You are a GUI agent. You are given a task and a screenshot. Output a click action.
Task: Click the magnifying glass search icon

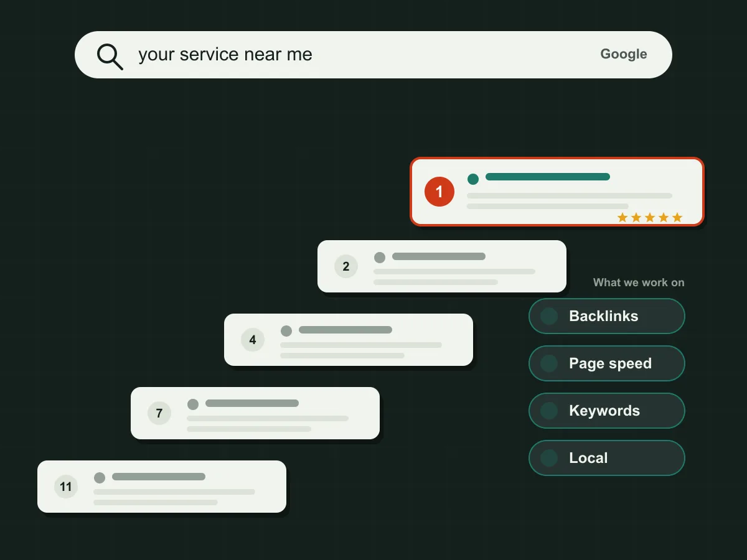pyautogui.click(x=110, y=57)
